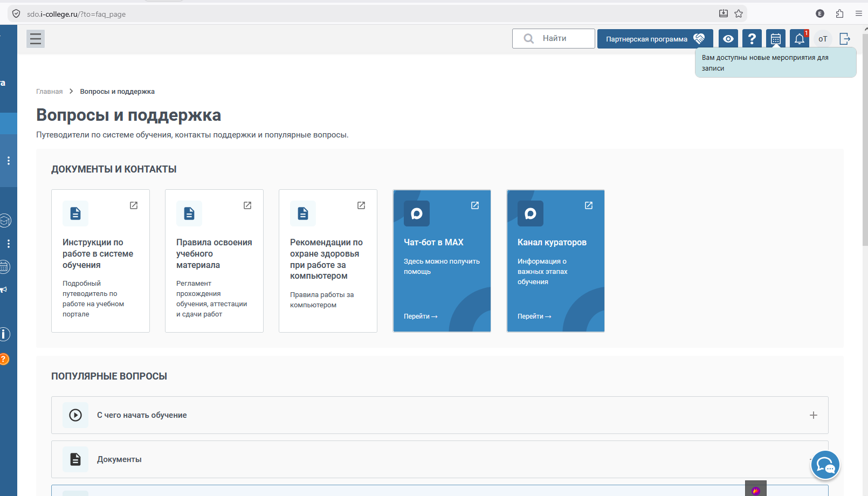Viewport: 868px width, 496px height.
Task: Open the hamburger sidebar menu
Action: click(x=36, y=39)
